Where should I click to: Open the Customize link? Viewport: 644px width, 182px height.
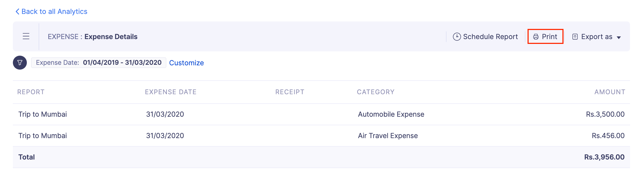point(186,63)
